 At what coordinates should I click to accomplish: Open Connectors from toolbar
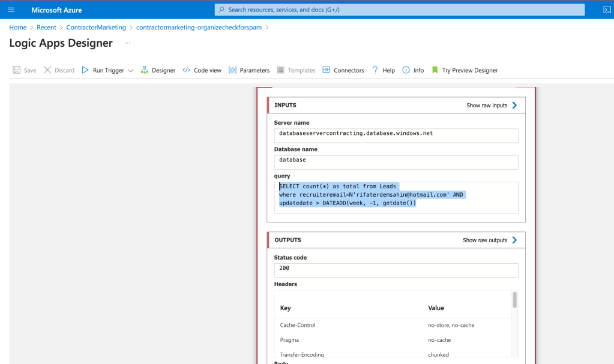pos(343,70)
